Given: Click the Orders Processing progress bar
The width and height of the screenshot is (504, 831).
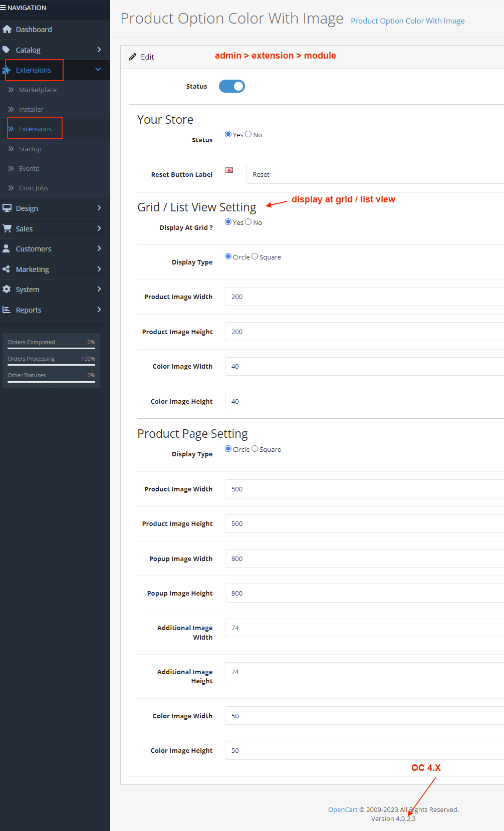Looking at the screenshot, I should (x=51, y=365).
